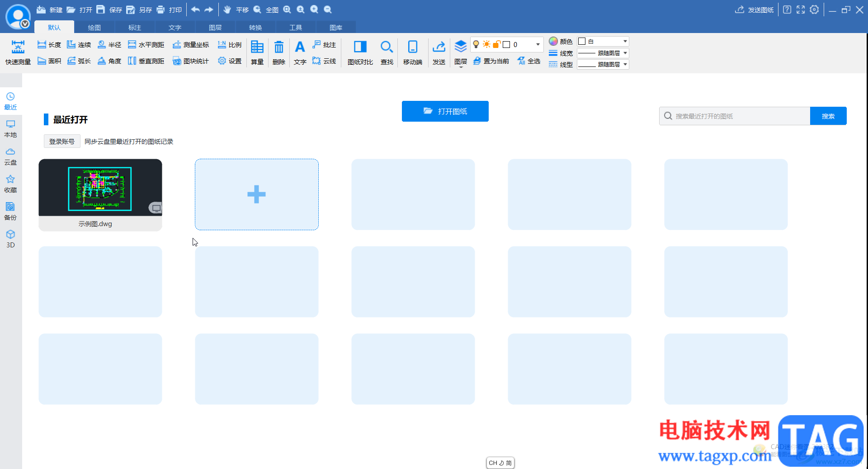The width and height of the screenshot is (868, 469).
Task: Click the 登录账号 login button
Action: coord(62,142)
